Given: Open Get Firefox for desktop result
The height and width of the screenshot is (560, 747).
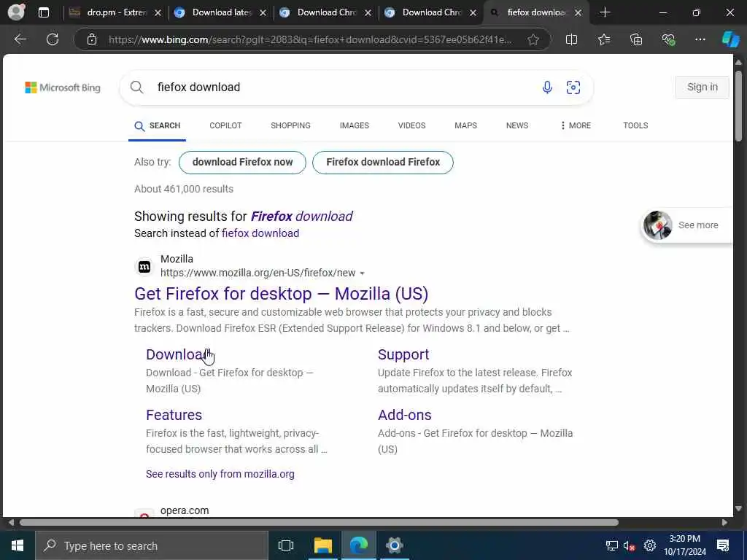Looking at the screenshot, I should click(281, 294).
